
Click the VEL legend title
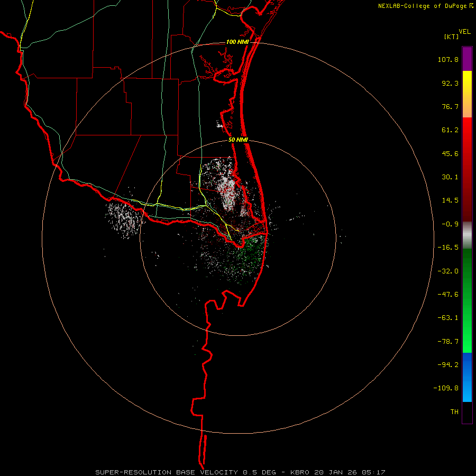point(464,32)
